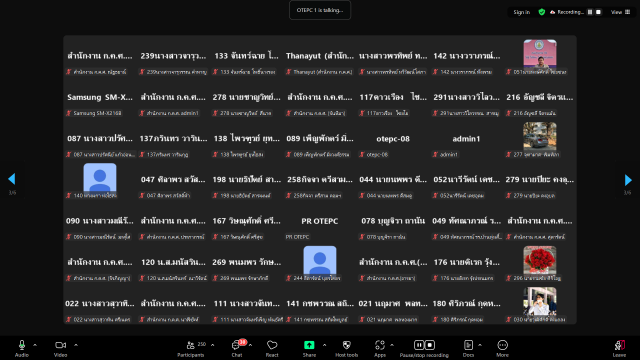
Task: Go to previous gallery page arrow
Action: [12, 179]
